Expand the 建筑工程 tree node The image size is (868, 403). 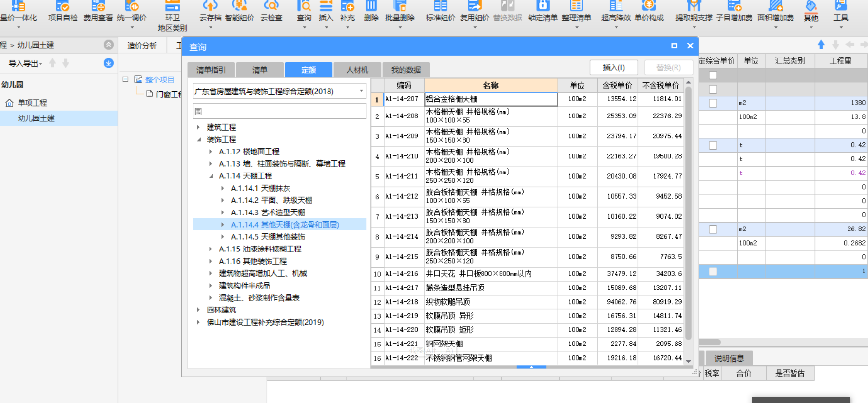click(198, 127)
